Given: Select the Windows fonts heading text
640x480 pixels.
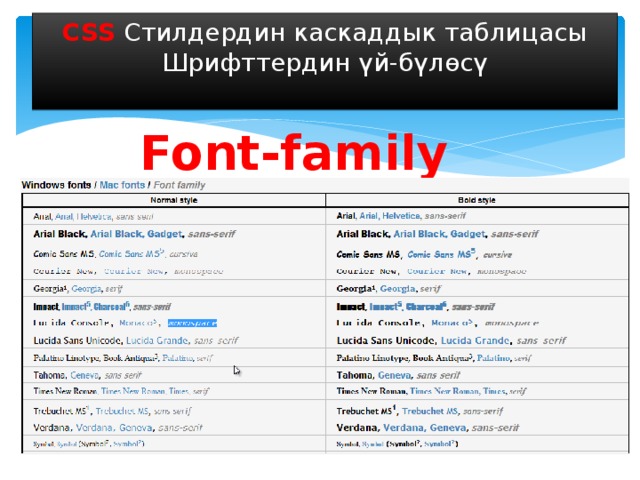Looking at the screenshot, I should pos(56,185).
